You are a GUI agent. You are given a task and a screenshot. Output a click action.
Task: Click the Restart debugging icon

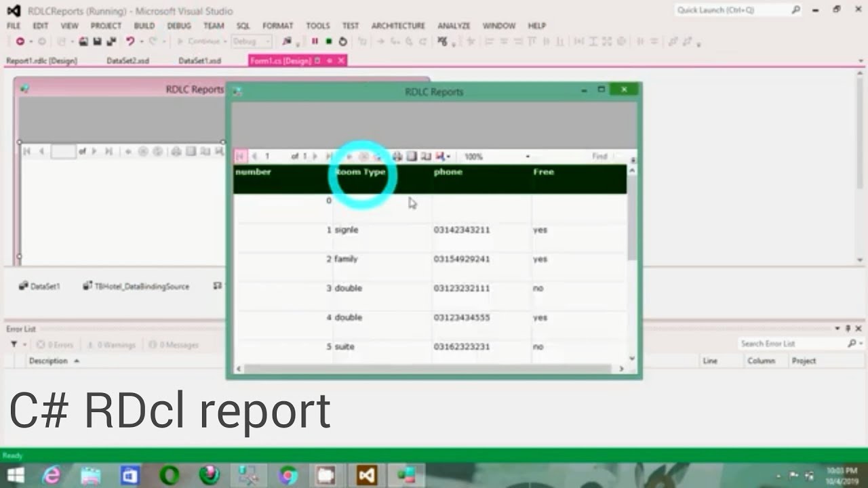coord(343,41)
